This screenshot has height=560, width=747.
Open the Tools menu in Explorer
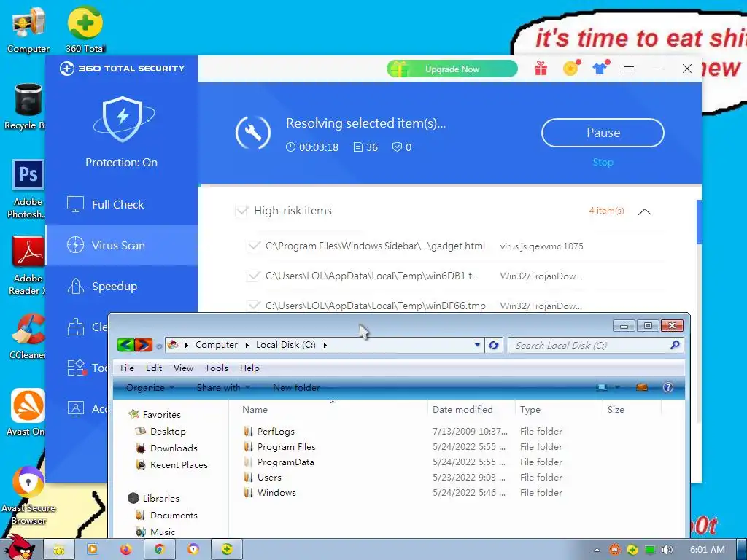216,367
